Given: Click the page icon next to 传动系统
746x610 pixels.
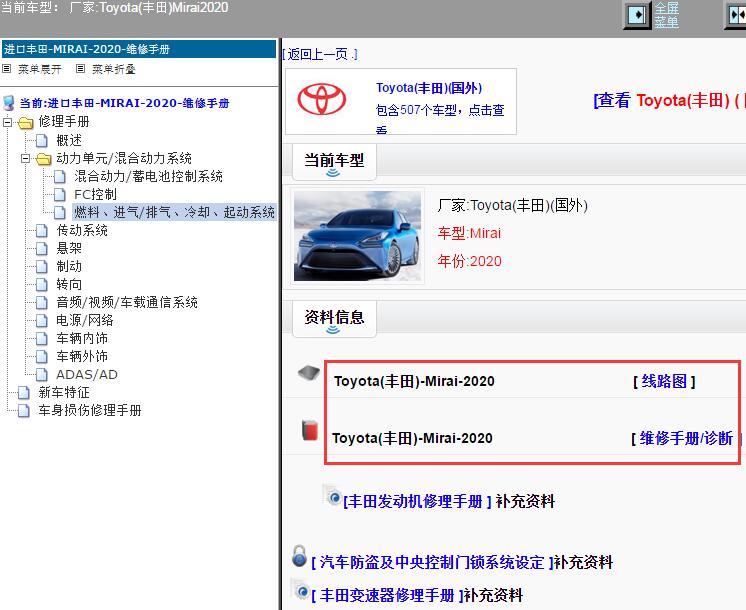Looking at the screenshot, I should point(42,231).
